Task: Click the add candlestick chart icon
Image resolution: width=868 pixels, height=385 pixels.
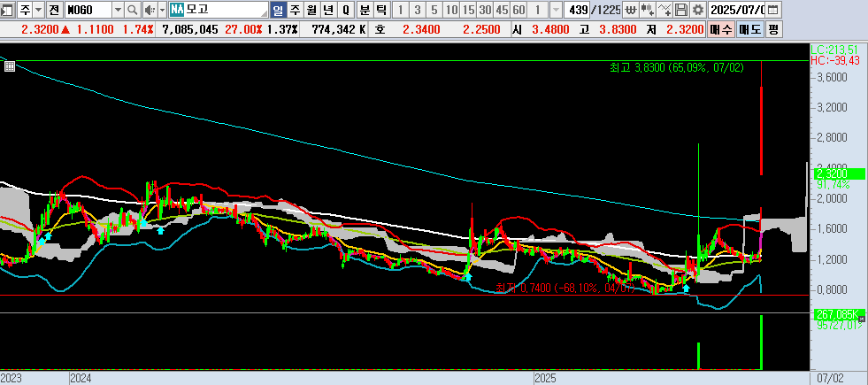Action: (647, 10)
